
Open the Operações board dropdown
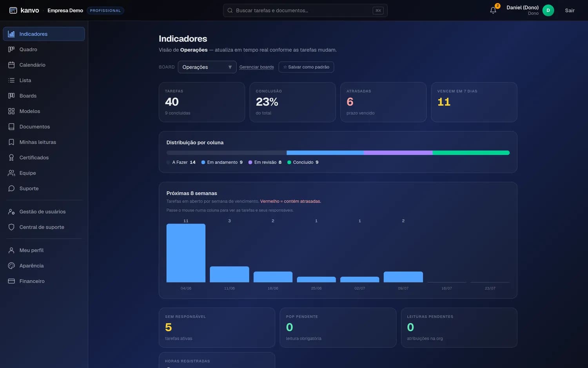coord(207,67)
